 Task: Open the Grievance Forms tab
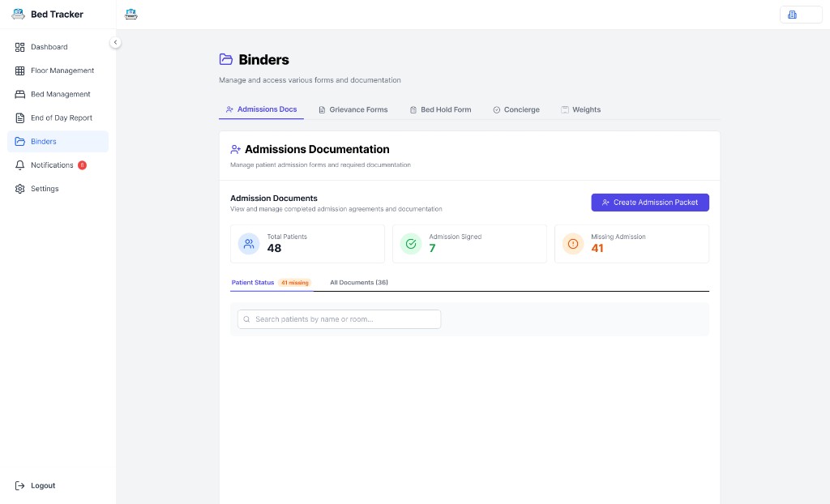tap(353, 109)
